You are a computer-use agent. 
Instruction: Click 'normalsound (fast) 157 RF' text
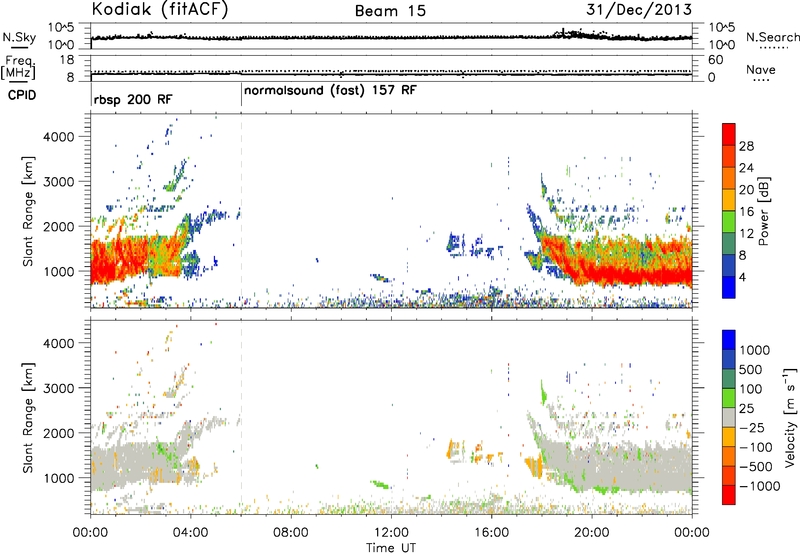tap(330, 90)
